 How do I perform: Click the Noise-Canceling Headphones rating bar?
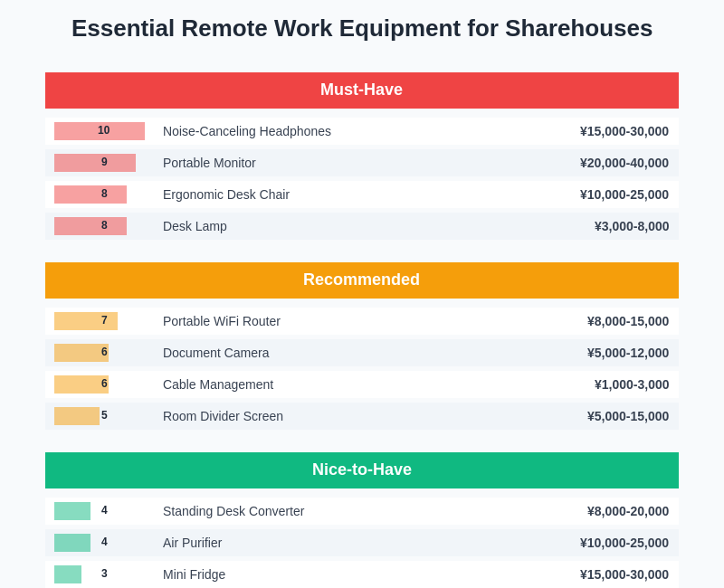(x=100, y=131)
